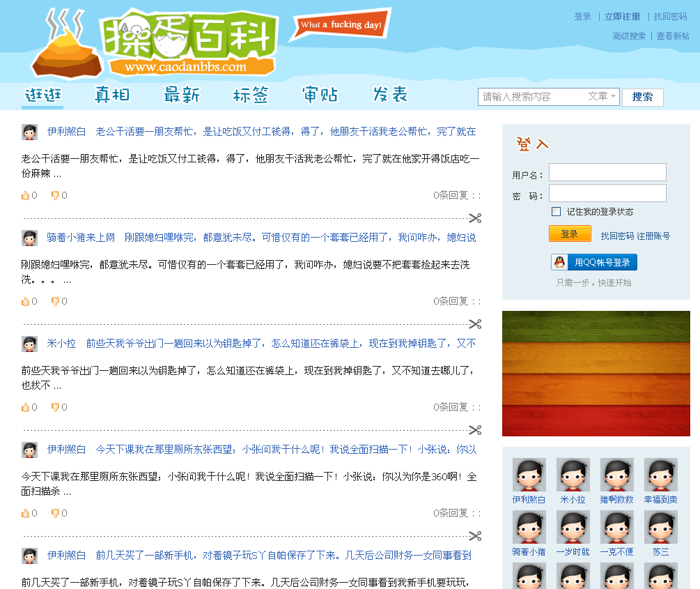Click sidebar username 一克不便
700x589 pixels.
[x=616, y=552]
